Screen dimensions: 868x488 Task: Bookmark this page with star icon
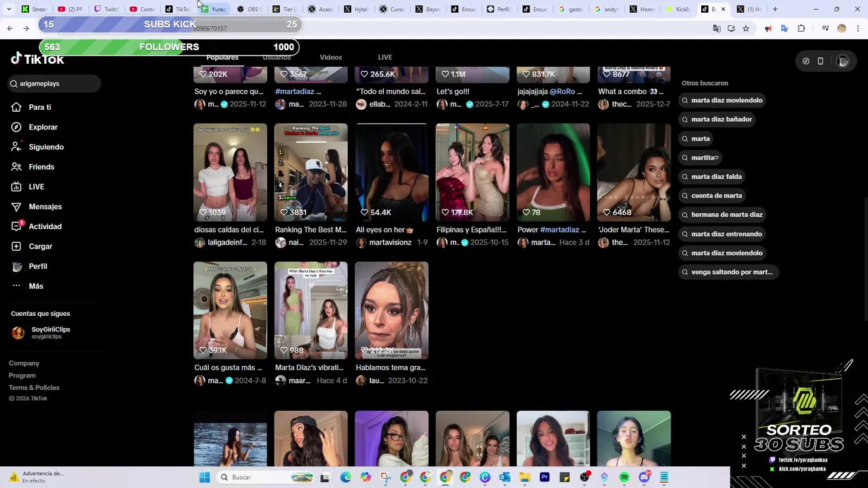tap(746, 28)
